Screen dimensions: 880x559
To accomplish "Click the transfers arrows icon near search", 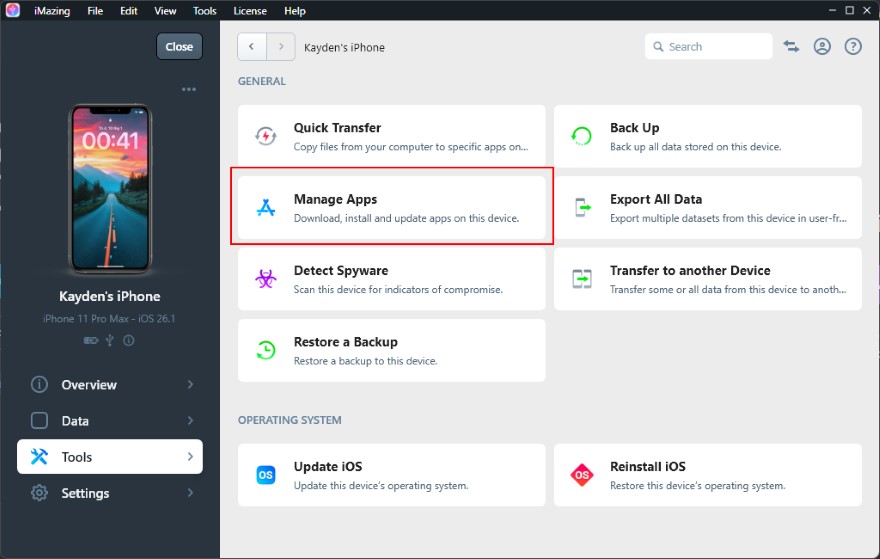I will pos(791,47).
